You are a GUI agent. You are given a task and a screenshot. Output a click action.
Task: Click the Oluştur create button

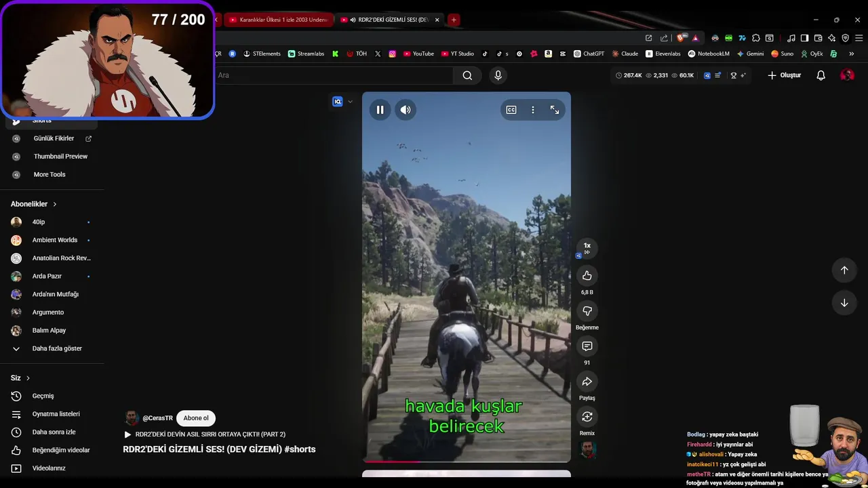point(785,75)
